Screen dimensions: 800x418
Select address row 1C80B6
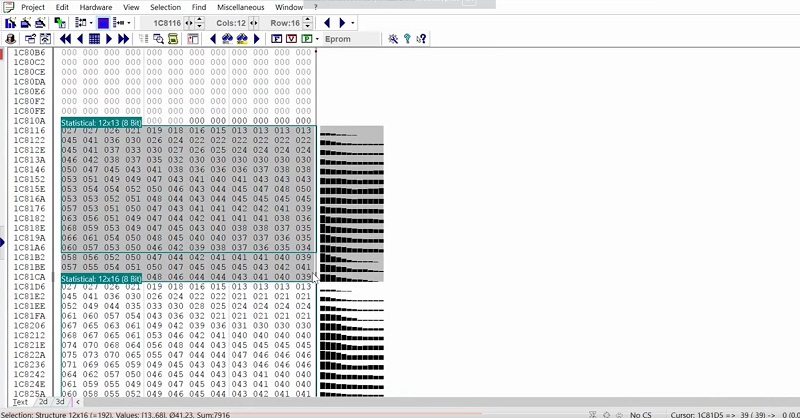pos(29,53)
